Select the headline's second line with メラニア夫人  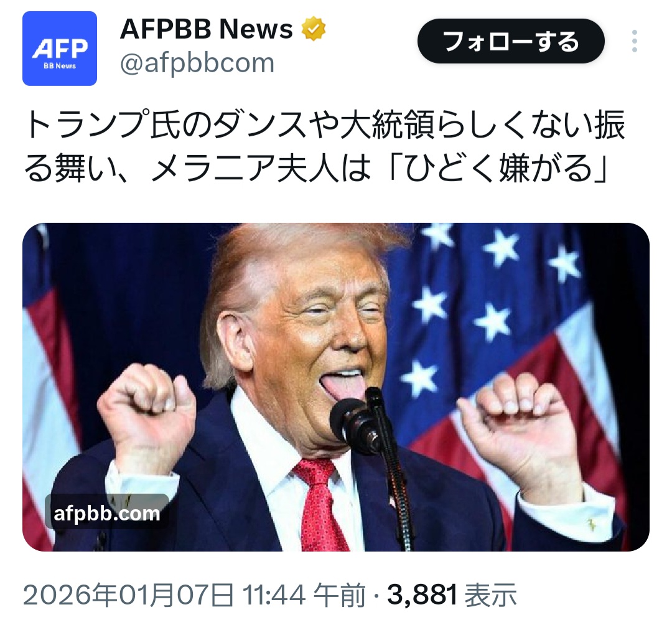(316, 168)
